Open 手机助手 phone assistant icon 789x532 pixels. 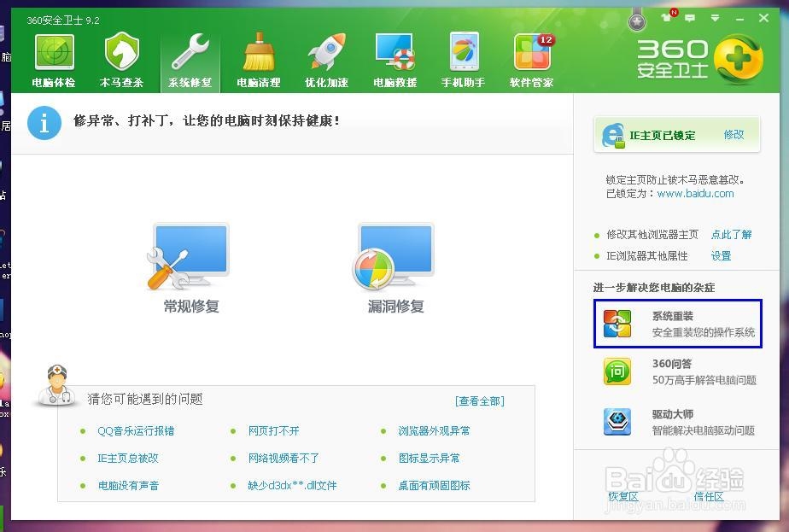[x=463, y=60]
